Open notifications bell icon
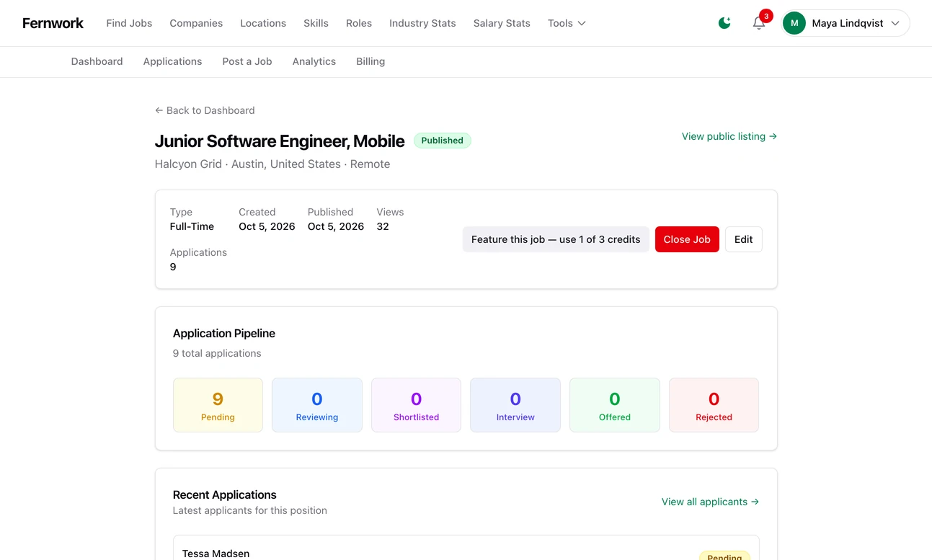Screen dimensions: 932x560 point(759,23)
